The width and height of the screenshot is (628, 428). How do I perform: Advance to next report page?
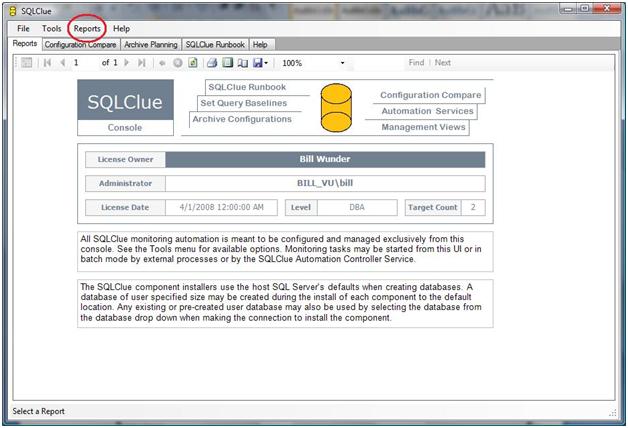click(x=127, y=62)
